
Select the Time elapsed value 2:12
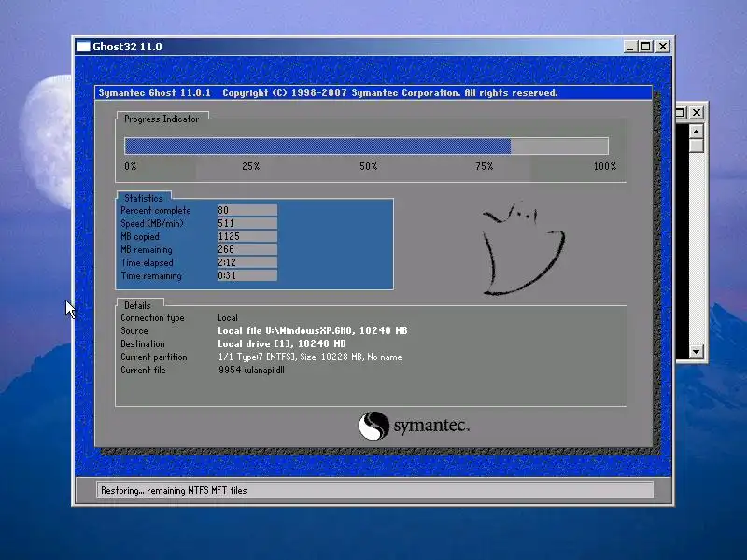pyautogui.click(x=247, y=262)
